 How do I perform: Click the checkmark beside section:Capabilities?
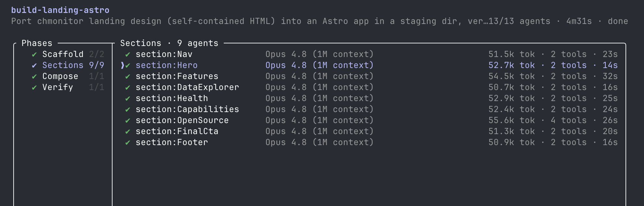[128, 109]
